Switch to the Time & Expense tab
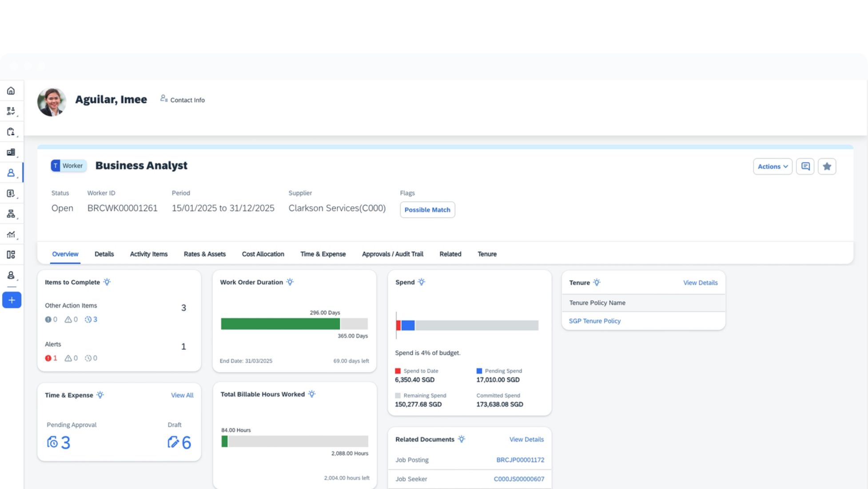The height and width of the screenshot is (489, 868). coord(323,254)
